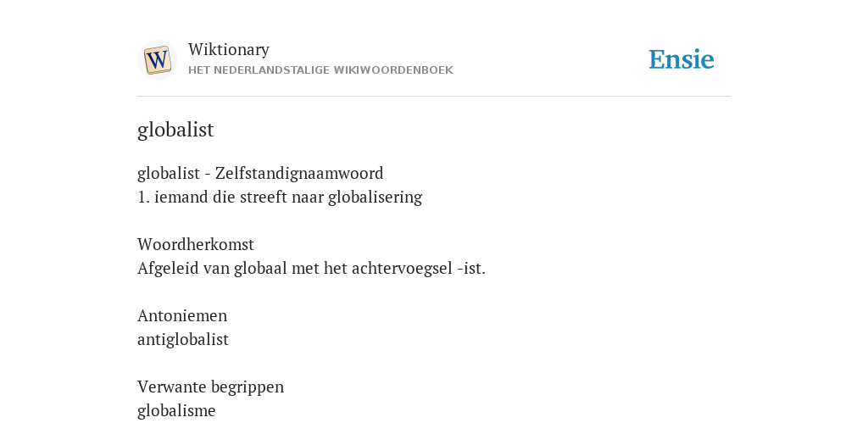Click the word 'globalisering' in definition
The width and height of the screenshot is (868, 434).
pyautogui.click(x=376, y=197)
